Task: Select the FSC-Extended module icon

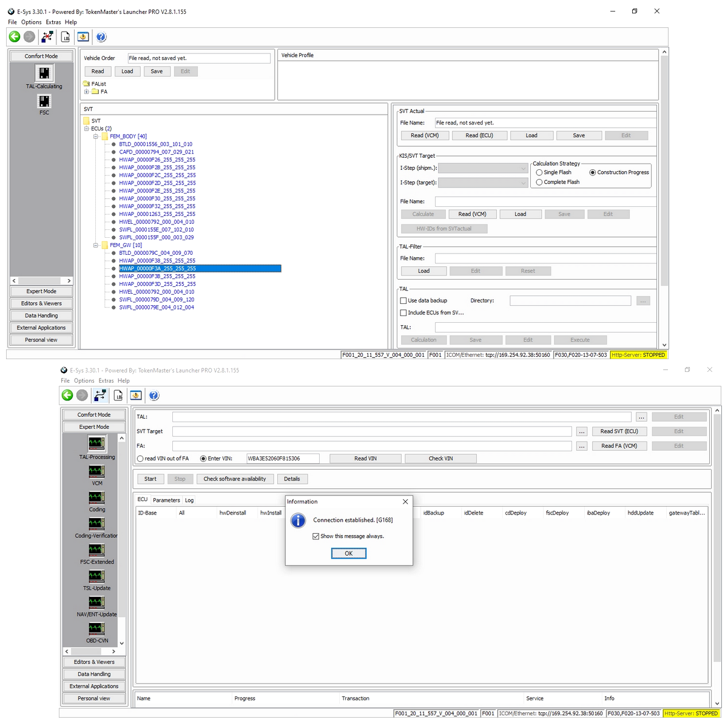Action: pyautogui.click(x=96, y=550)
